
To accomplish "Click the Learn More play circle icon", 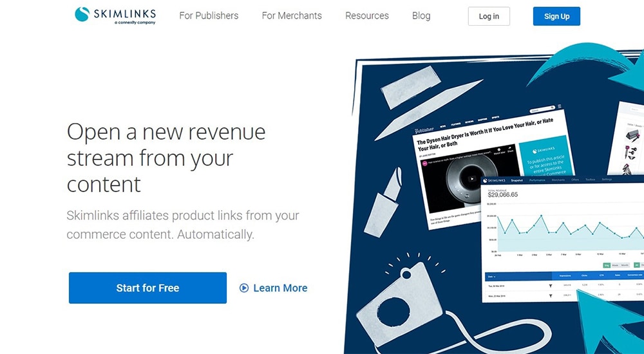I will coord(244,288).
